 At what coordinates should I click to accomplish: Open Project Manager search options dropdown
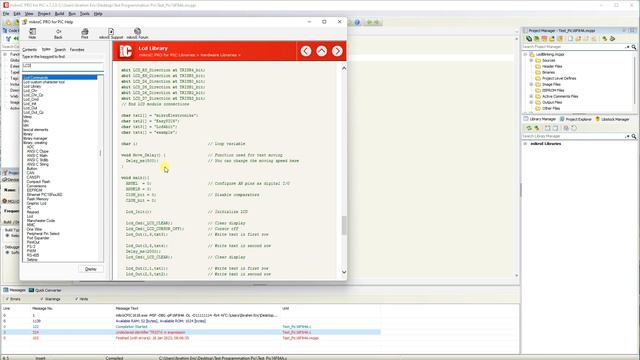tap(627, 47)
